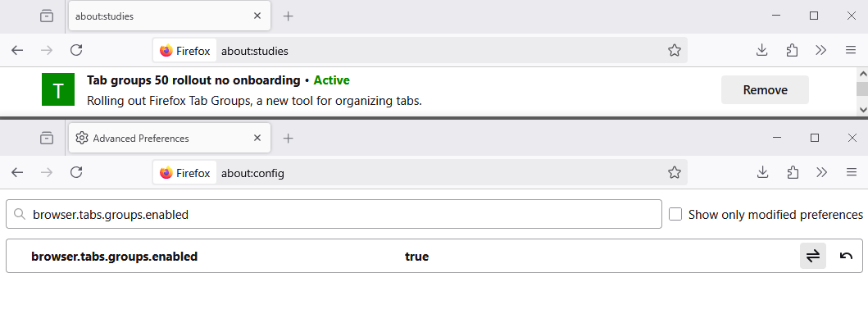Close the about:studies tab

pos(257,16)
